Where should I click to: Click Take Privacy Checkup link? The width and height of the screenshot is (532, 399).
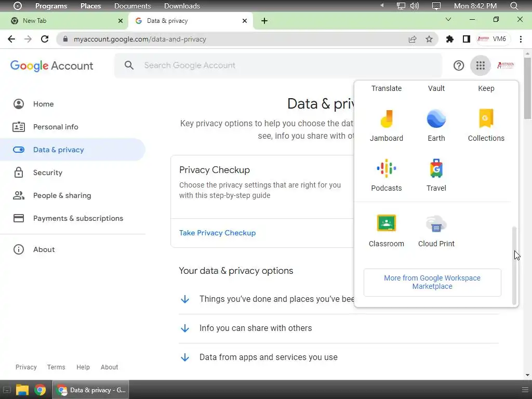[x=218, y=233]
